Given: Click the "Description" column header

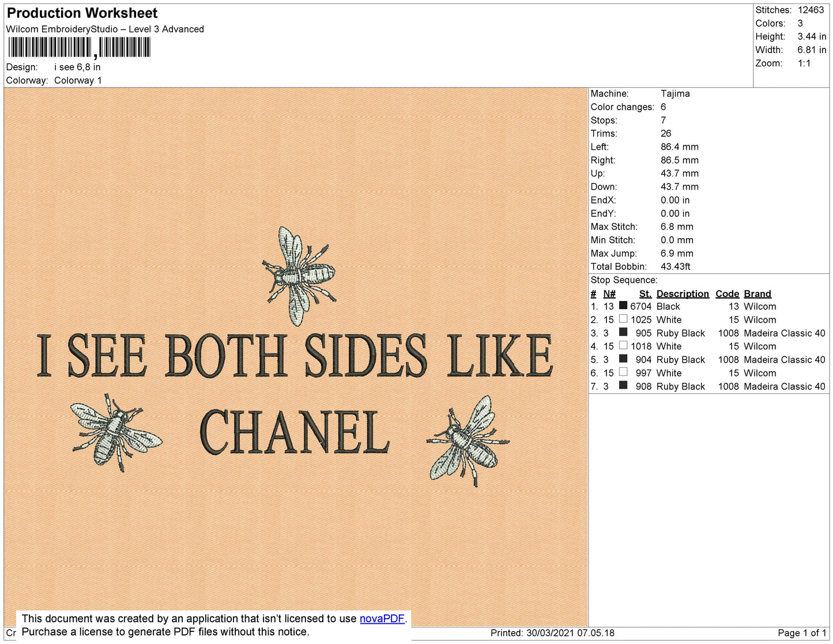Looking at the screenshot, I should click(683, 294).
